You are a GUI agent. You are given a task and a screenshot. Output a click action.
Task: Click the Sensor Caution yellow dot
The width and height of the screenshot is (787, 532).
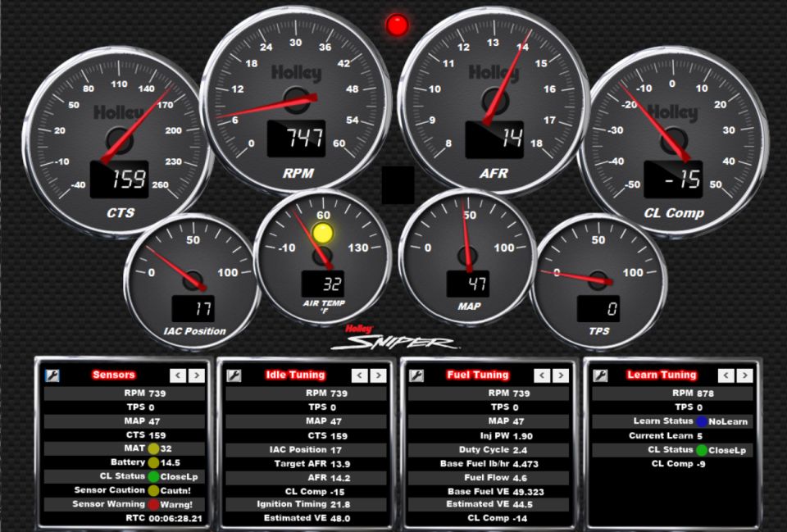(x=153, y=490)
